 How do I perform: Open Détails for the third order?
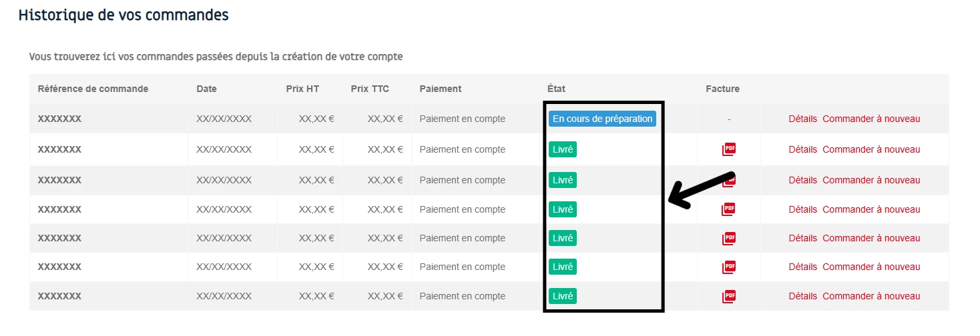click(x=802, y=180)
